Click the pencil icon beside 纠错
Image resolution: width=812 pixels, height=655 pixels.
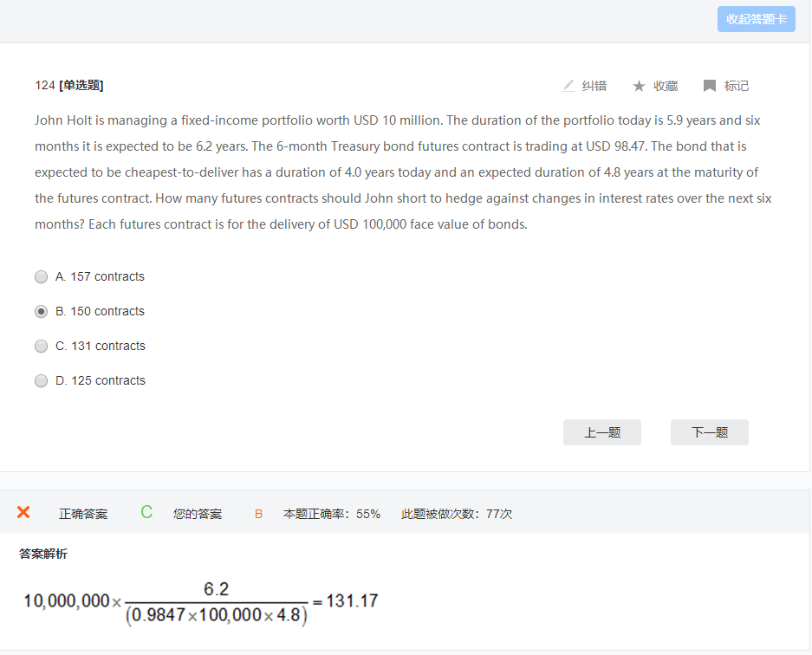point(568,86)
